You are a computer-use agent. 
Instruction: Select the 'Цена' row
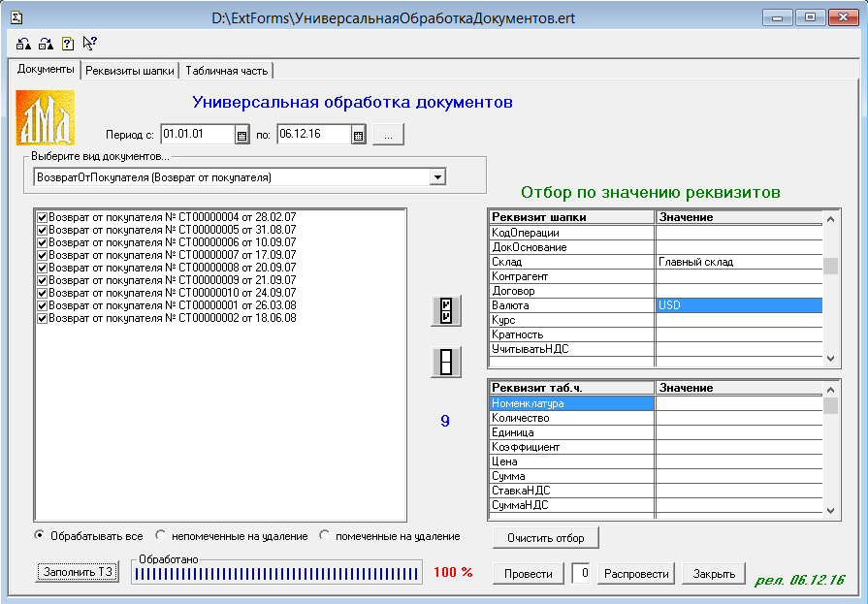point(656,461)
